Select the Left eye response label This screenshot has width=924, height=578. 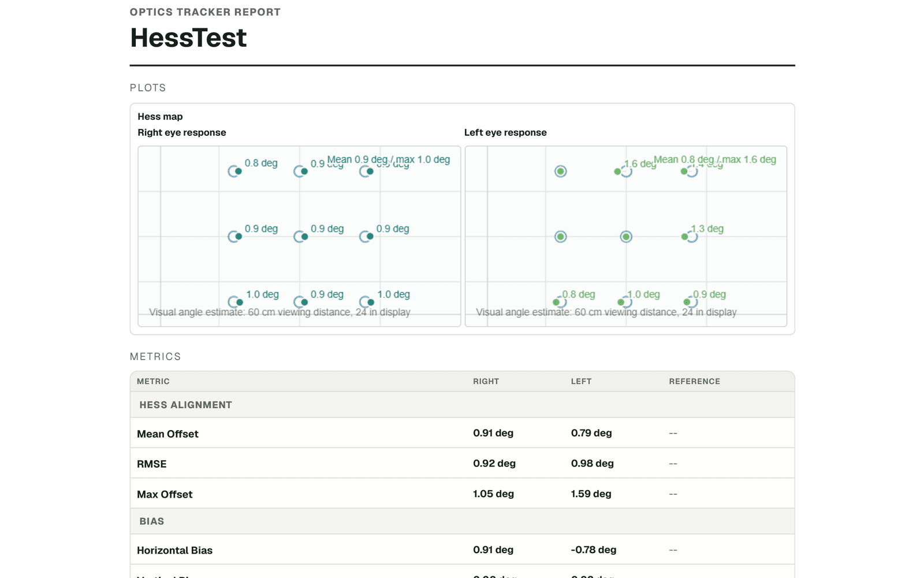[505, 132]
